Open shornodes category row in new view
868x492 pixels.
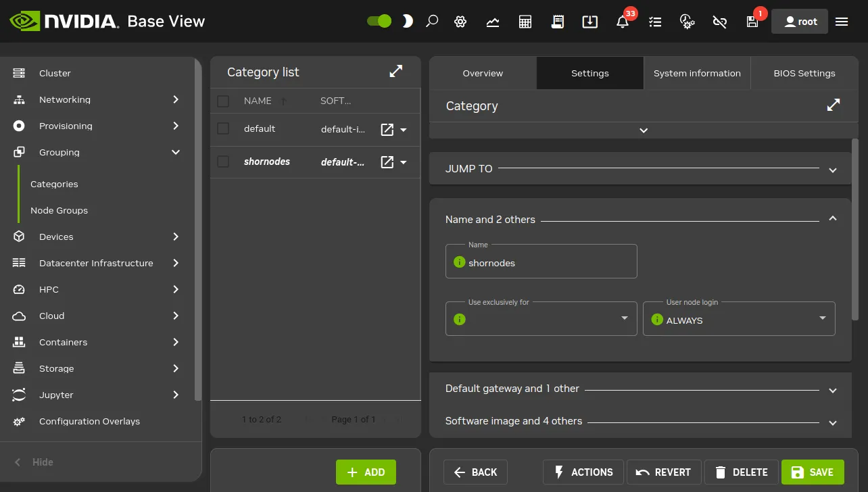click(x=387, y=162)
